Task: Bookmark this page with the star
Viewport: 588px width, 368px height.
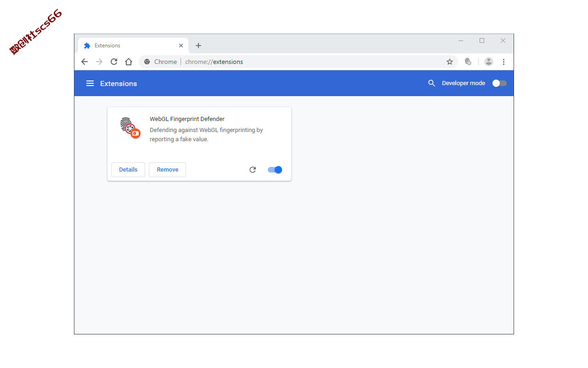Action: pyautogui.click(x=450, y=62)
